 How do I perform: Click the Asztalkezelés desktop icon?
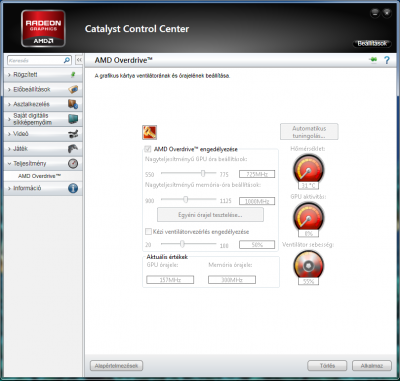73,104
